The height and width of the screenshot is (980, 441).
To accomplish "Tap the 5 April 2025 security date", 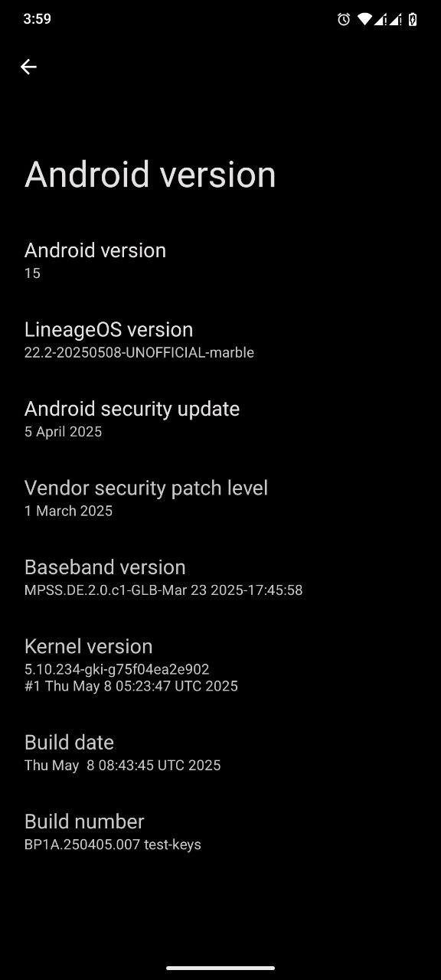I will pos(63,432).
